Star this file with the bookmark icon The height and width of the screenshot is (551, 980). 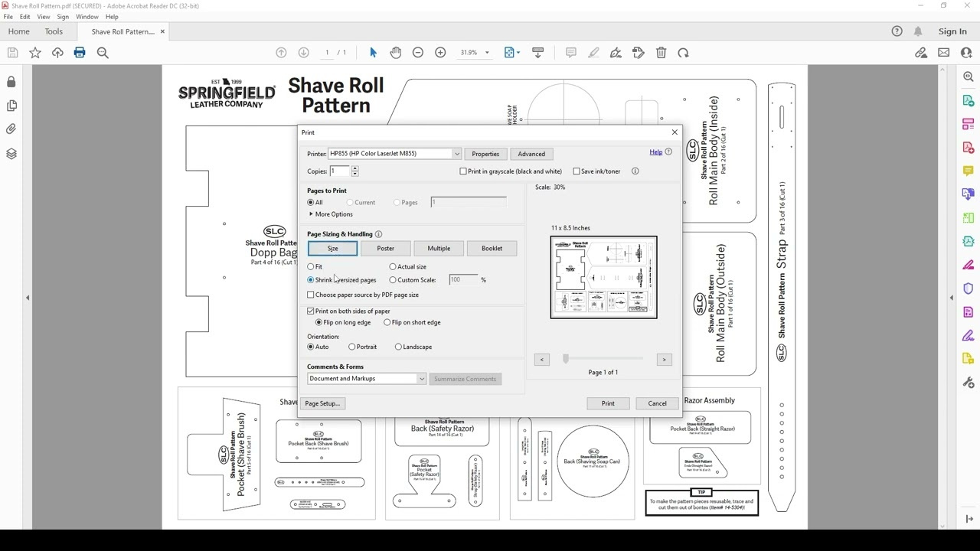35,53
